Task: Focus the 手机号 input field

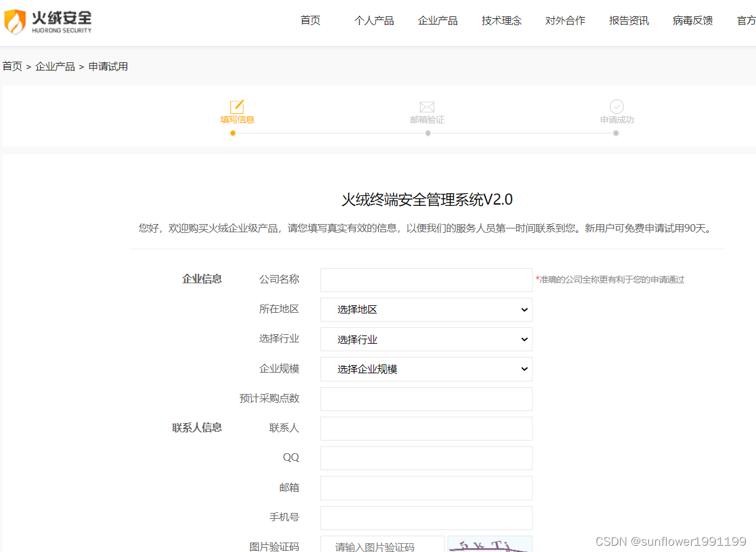Action: pos(426,518)
